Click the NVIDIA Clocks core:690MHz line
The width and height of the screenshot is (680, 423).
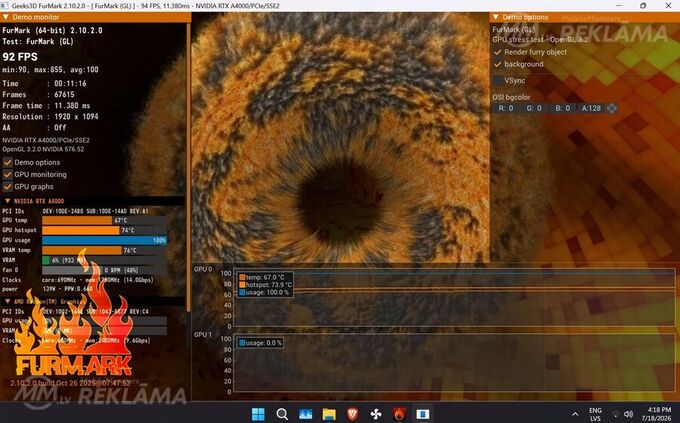[78, 280]
